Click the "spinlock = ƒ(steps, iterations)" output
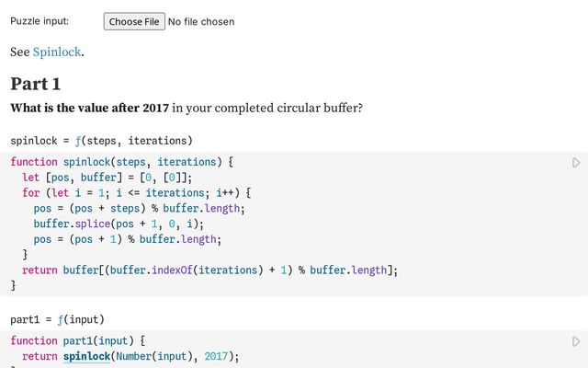 pyautogui.click(x=101, y=141)
